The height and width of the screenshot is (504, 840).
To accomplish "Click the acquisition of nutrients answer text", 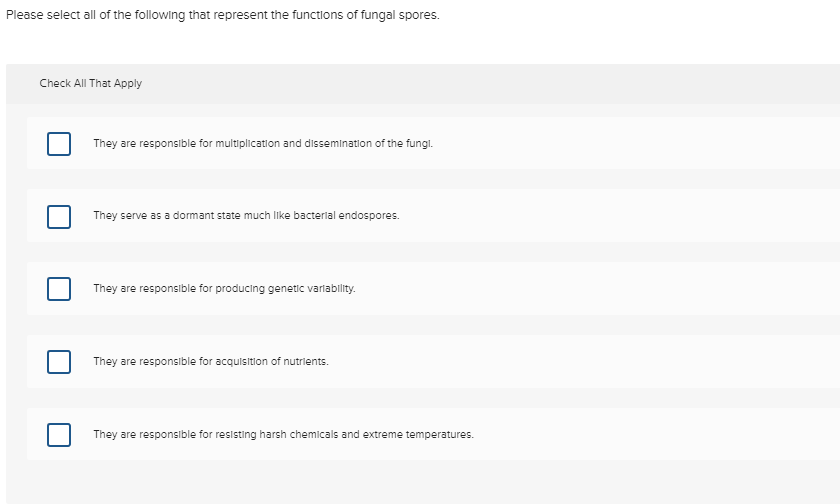I will [x=211, y=361].
